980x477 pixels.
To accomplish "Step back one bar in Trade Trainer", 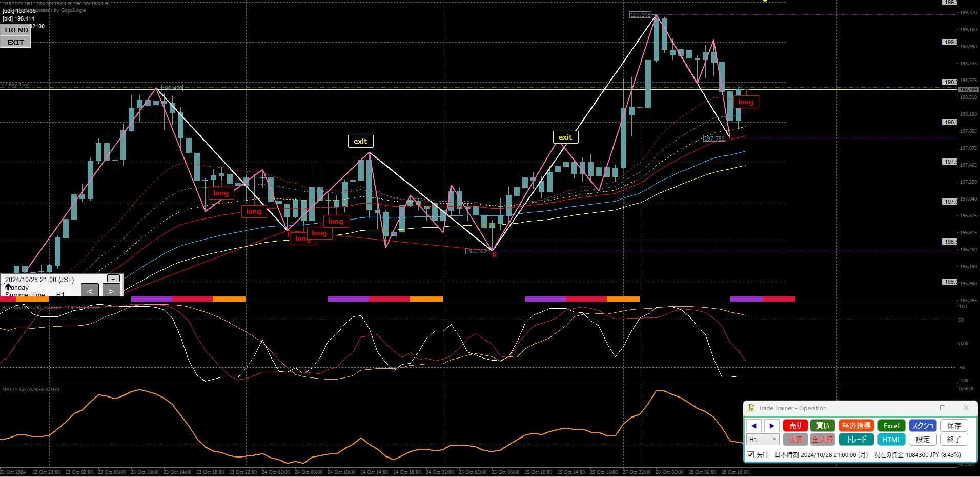I will [753, 426].
